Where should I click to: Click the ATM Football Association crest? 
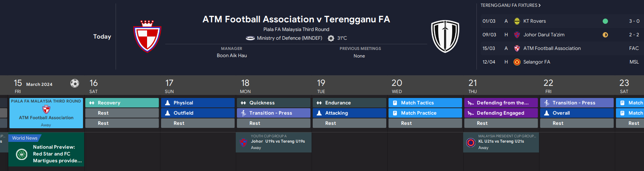click(x=147, y=36)
